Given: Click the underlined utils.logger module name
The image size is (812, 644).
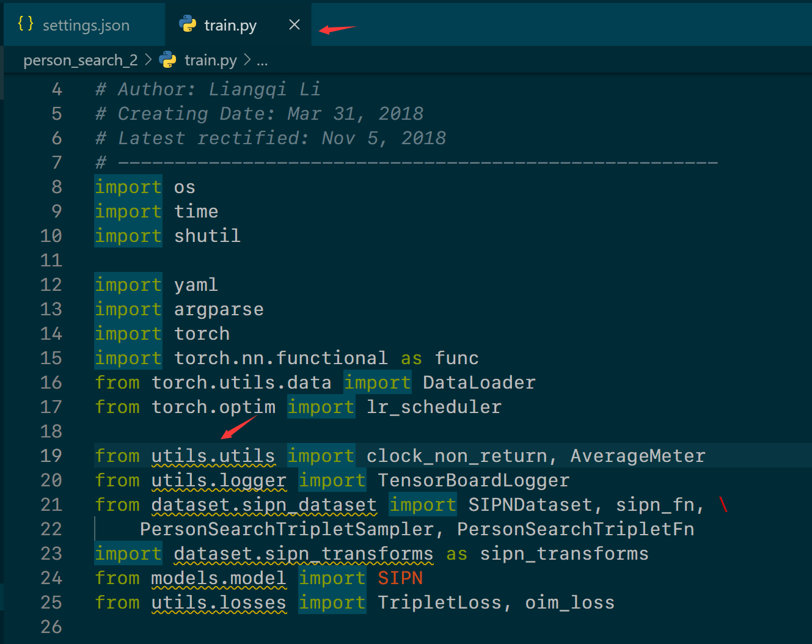Looking at the screenshot, I should [218, 480].
